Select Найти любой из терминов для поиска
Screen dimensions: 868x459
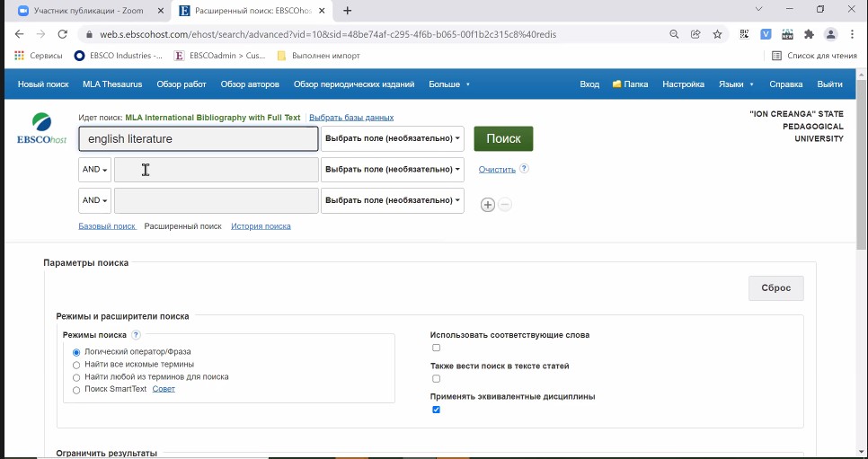(76, 377)
